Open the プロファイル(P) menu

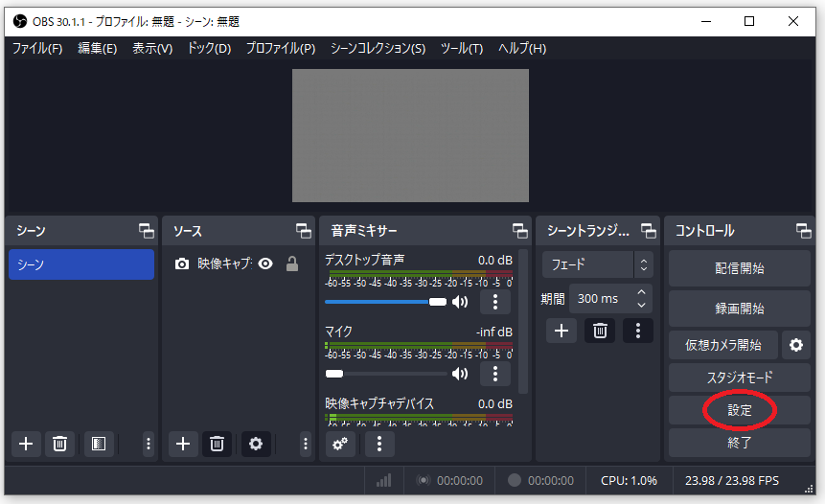[x=281, y=49]
